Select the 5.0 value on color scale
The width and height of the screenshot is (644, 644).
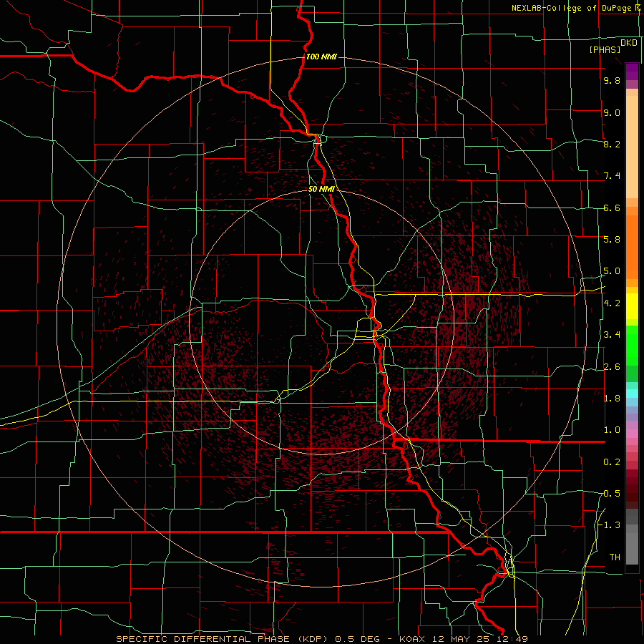click(612, 271)
